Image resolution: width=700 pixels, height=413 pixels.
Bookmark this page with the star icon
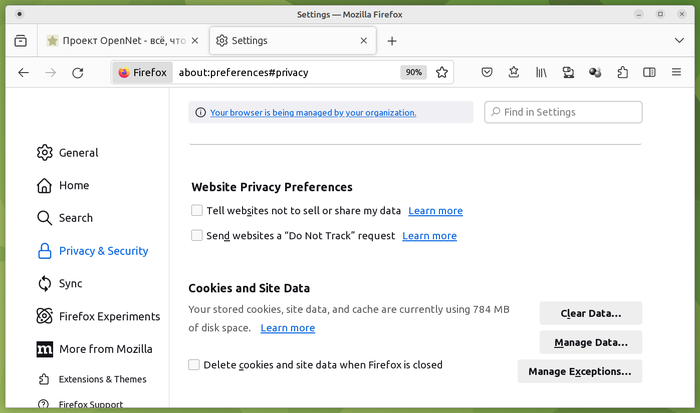pos(442,72)
